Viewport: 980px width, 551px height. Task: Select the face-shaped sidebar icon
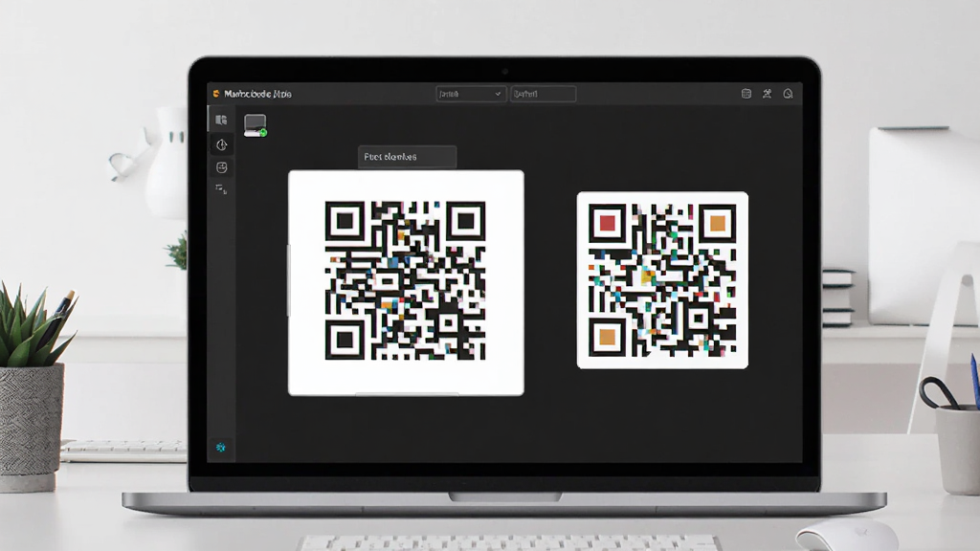click(221, 167)
